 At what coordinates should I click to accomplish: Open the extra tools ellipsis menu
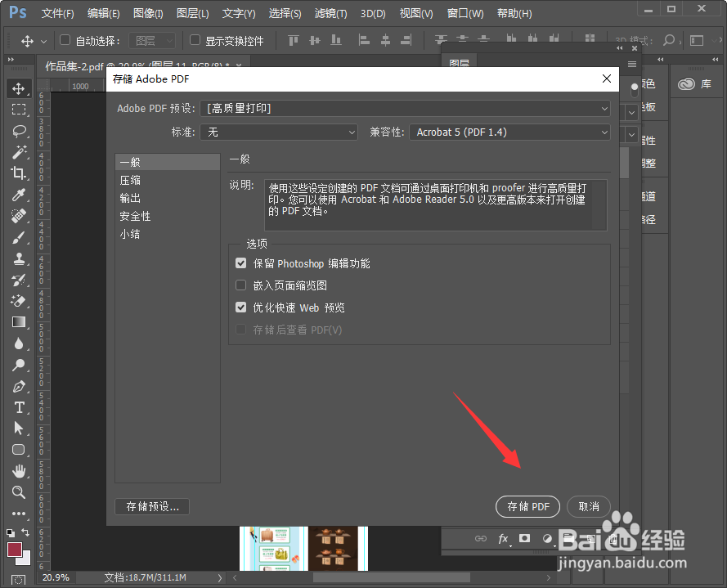(x=19, y=514)
